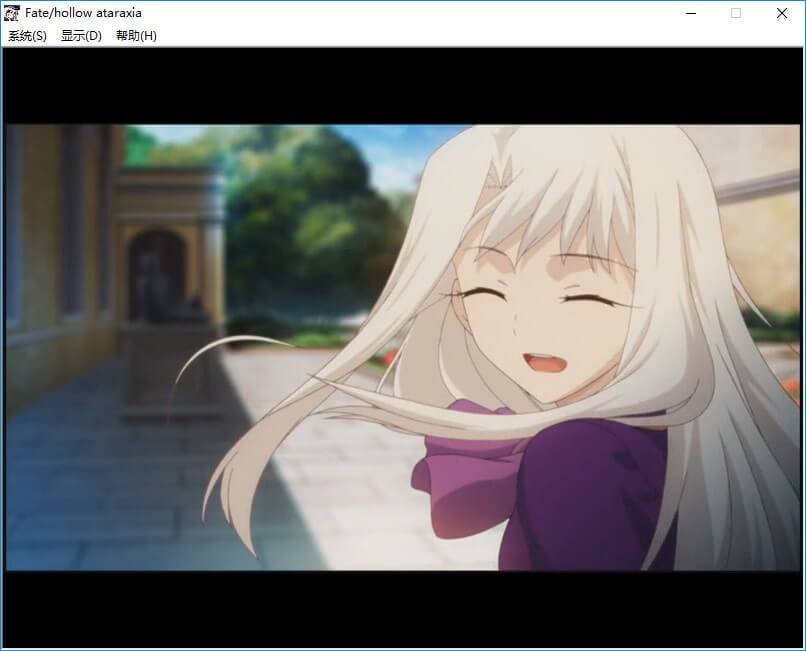Click the top black letterbox bar
Viewport: 806px width, 651px height.
pos(400,85)
